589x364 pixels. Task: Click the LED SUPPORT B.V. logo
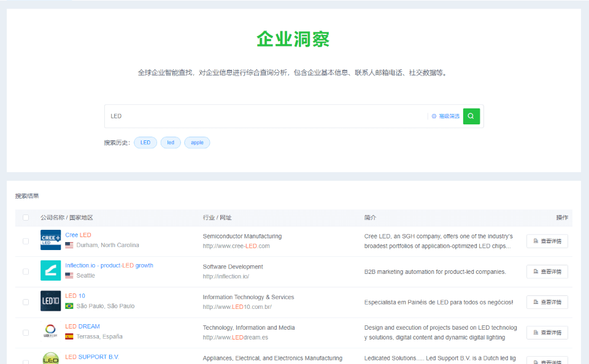[x=50, y=358]
